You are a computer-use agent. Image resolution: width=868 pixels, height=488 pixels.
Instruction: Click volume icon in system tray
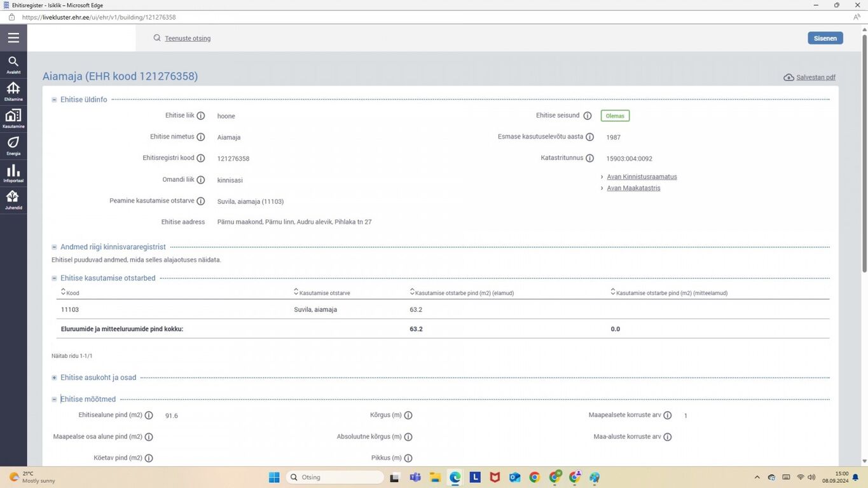(811, 477)
